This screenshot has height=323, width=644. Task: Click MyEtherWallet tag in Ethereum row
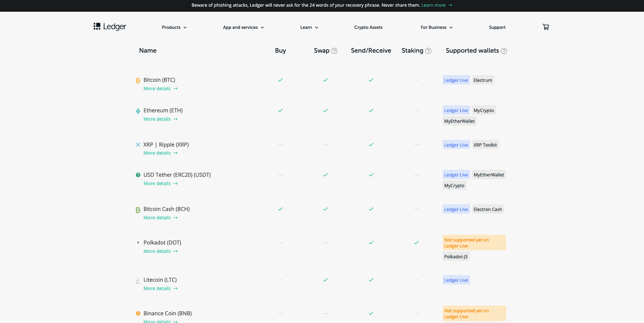click(x=459, y=121)
